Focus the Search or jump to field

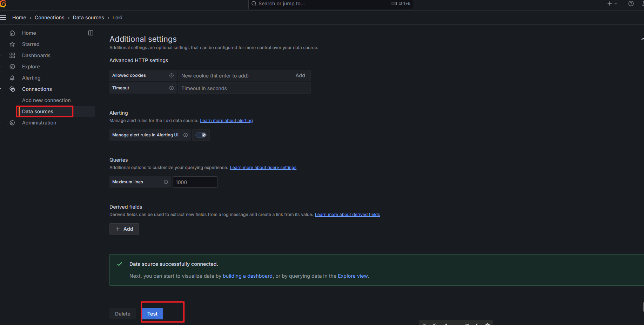click(x=330, y=4)
